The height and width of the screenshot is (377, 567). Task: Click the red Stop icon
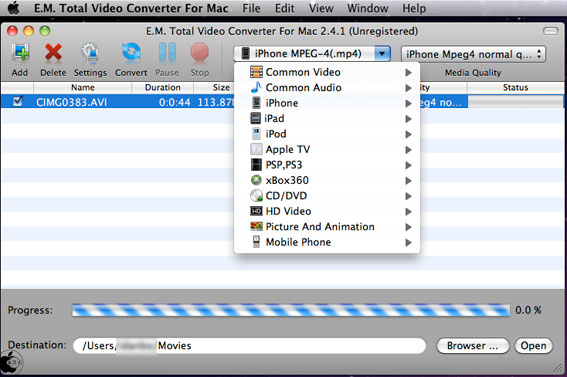(x=200, y=53)
